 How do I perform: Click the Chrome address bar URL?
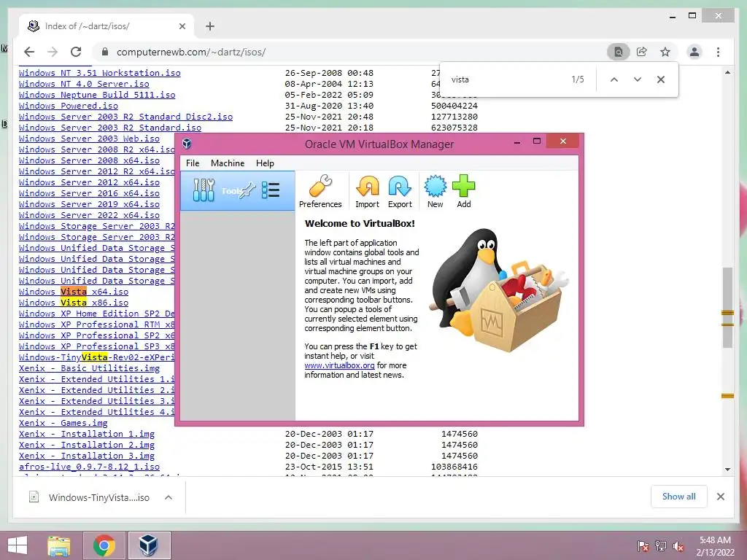[191, 52]
